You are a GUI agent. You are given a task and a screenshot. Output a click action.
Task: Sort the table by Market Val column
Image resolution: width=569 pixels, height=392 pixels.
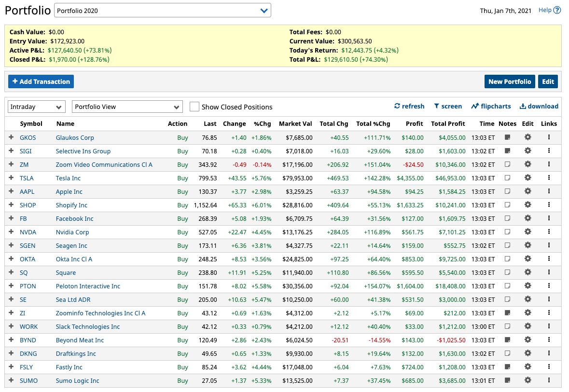pyautogui.click(x=295, y=123)
